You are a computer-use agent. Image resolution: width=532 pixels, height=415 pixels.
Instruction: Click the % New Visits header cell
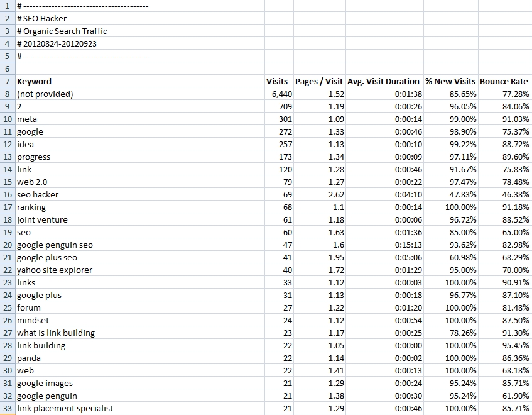[x=450, y=82]
